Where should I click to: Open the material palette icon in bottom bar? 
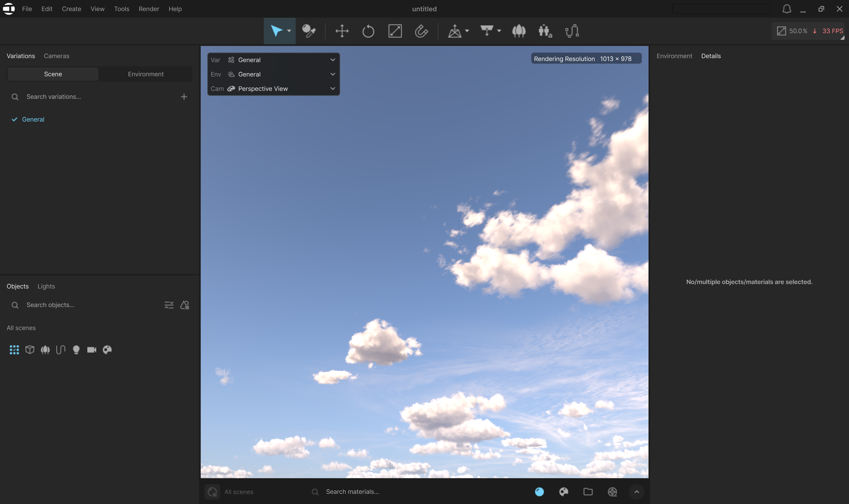tap(564, 492)
